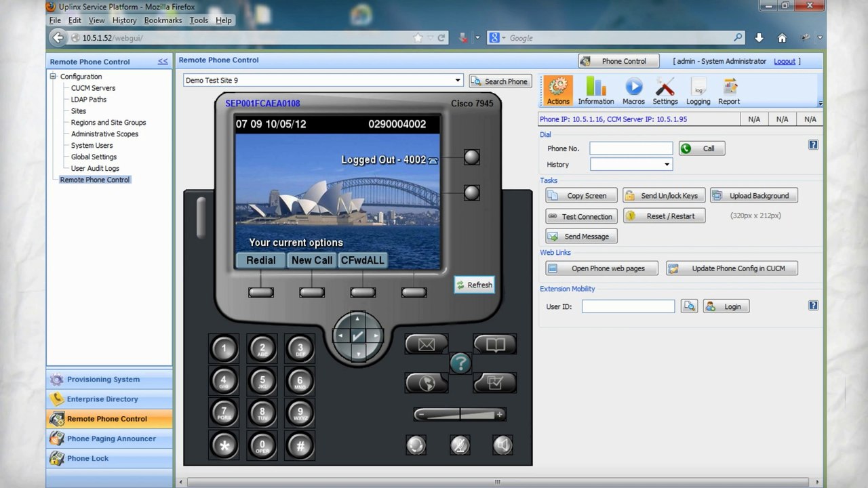Viewport: 868px width, 488px height.
Task: Select CUCM Servers in tree
Action: pos(93,88)
